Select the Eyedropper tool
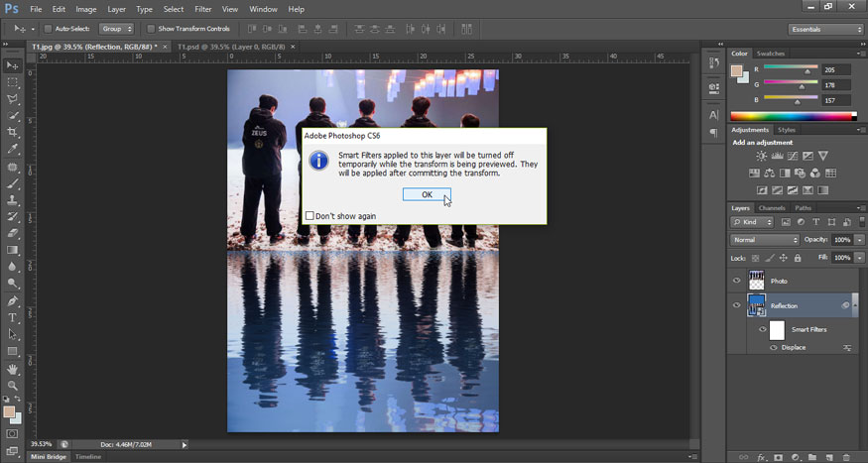868x463 pixels. pyautogui.click(x=13, y=150)
